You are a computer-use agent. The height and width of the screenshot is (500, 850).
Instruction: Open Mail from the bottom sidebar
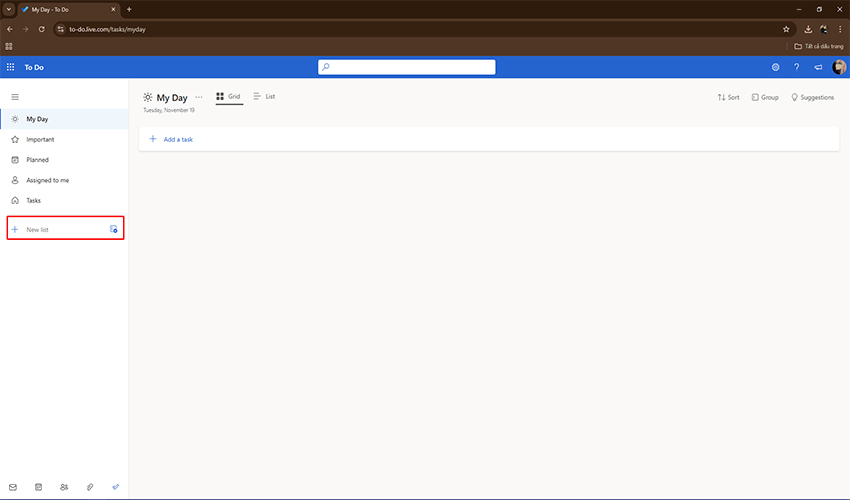tap(13, 487)
